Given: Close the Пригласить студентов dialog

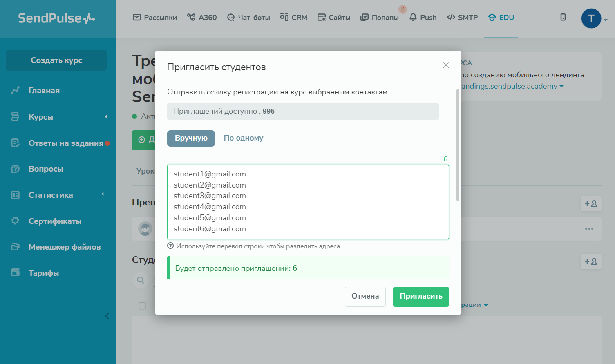Looking at the screenshot, I should [446, 65].
